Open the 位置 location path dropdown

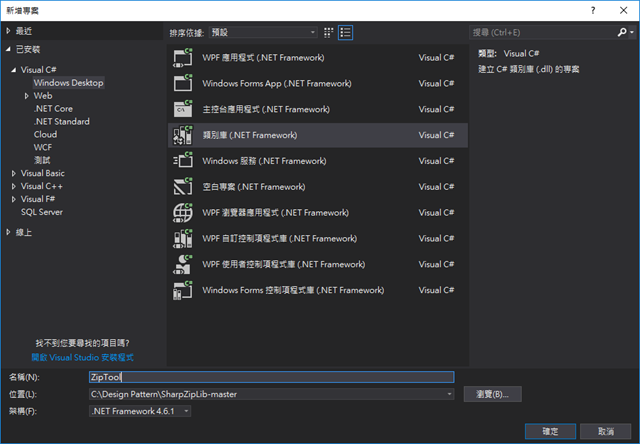449,394
